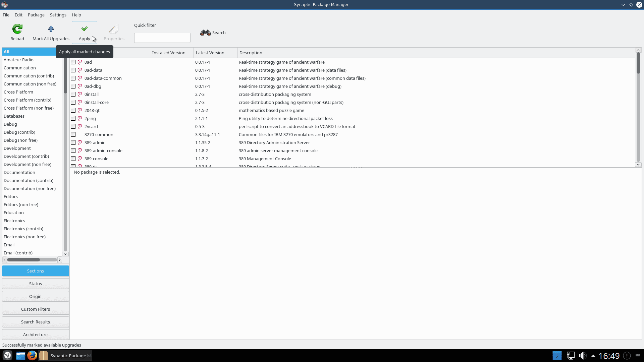Click the Debian icon beside 0install-core

click(80, 102)
